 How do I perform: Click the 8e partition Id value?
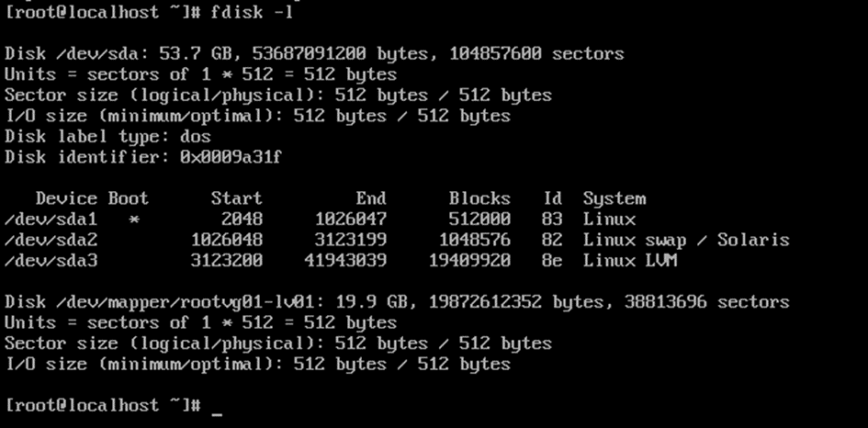(552, 261)
